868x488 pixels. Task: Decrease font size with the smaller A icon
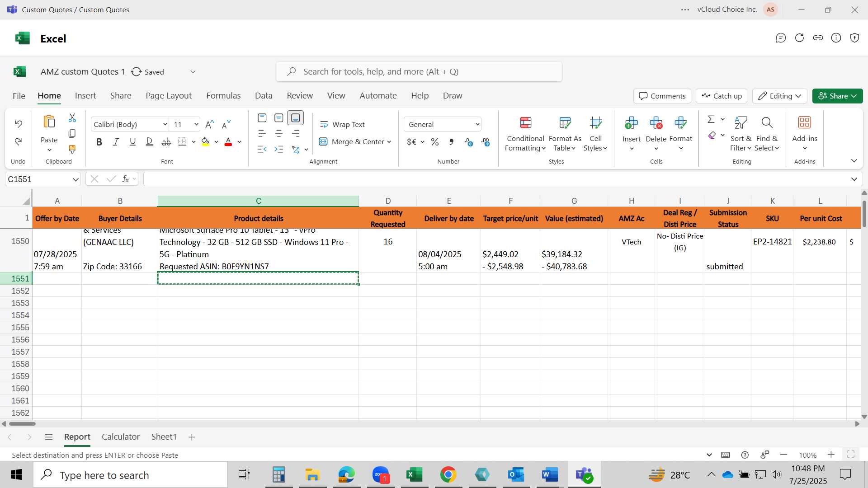226,124
